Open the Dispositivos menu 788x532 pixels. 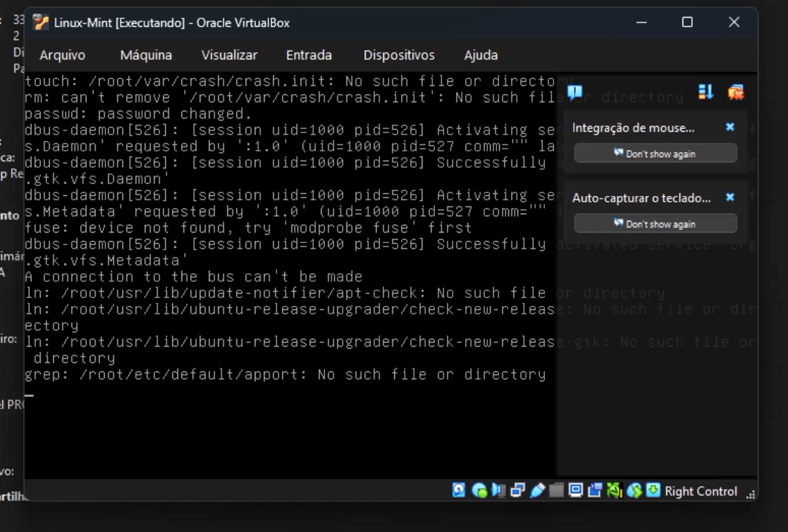(399, 56)
